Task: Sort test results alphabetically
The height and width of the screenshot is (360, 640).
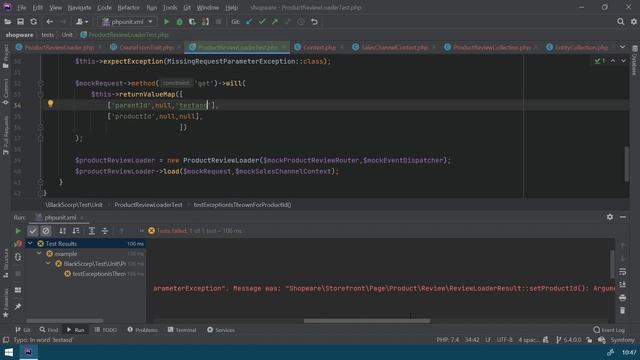Action: [62, 231]
